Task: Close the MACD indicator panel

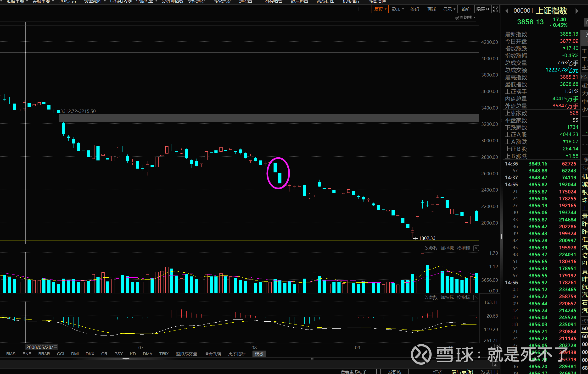Action: [476, 297]
